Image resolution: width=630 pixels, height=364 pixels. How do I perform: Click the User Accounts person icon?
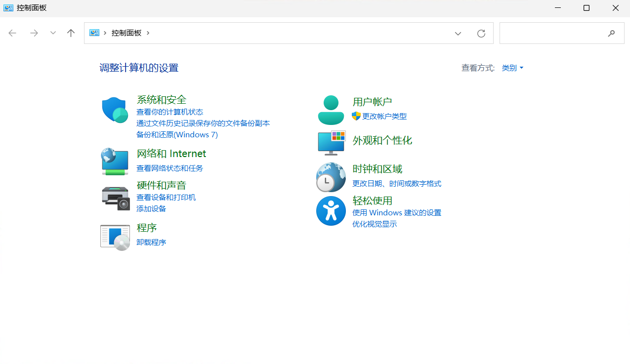click(x=331, y=110)
